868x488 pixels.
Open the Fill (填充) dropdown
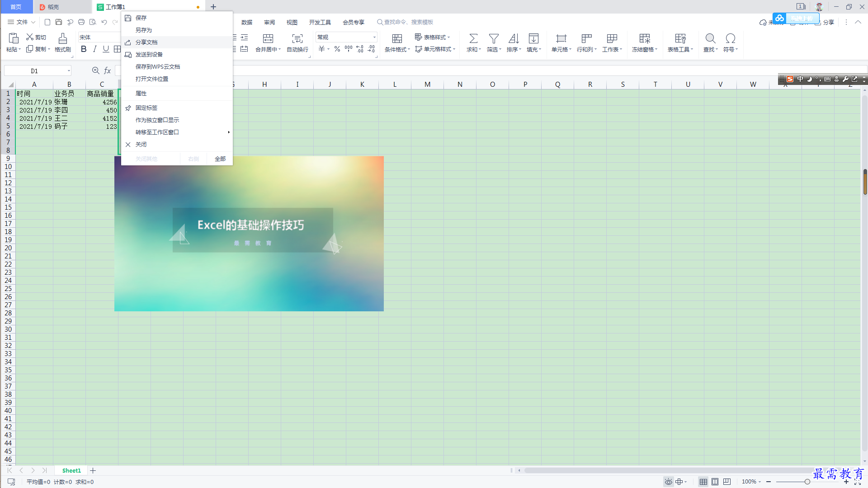533,43
